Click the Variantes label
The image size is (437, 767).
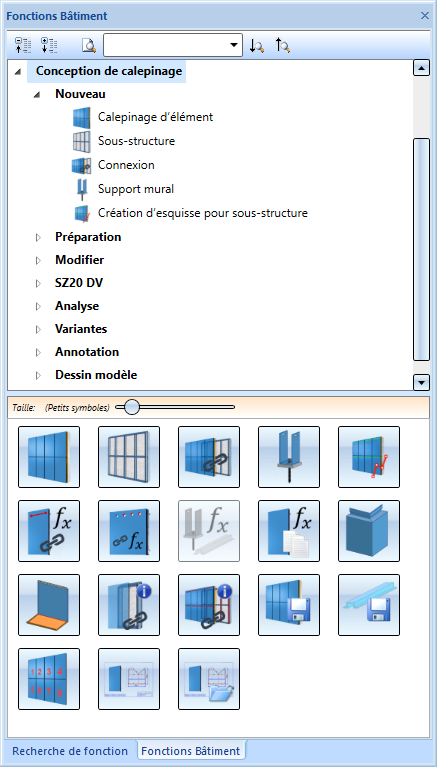(x=81, y=329)
